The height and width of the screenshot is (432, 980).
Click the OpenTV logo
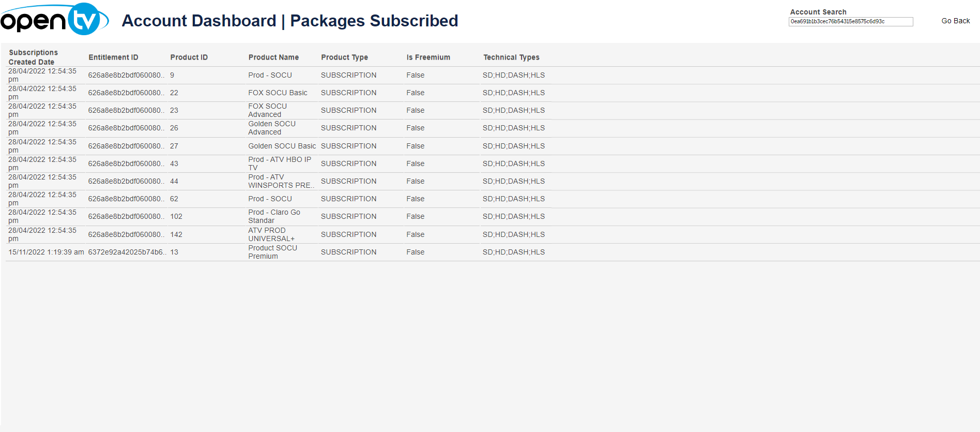point(54,20)
